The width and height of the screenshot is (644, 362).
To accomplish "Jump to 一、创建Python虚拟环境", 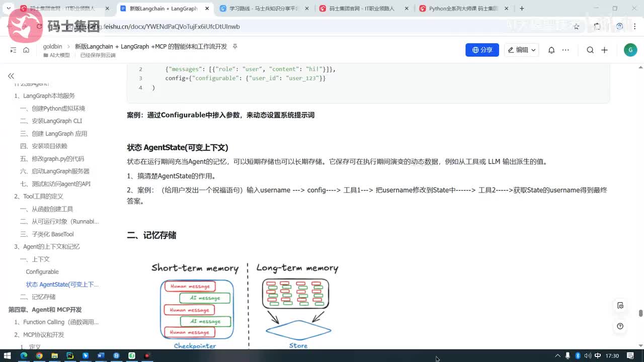I will (x=52, y=108).
